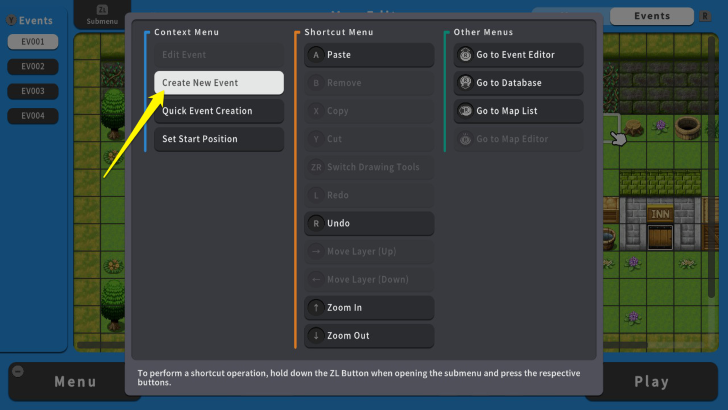Screen dimensions: 728x410
Task: Select event EV002 in Events list
Action: (x=33, y=66)
